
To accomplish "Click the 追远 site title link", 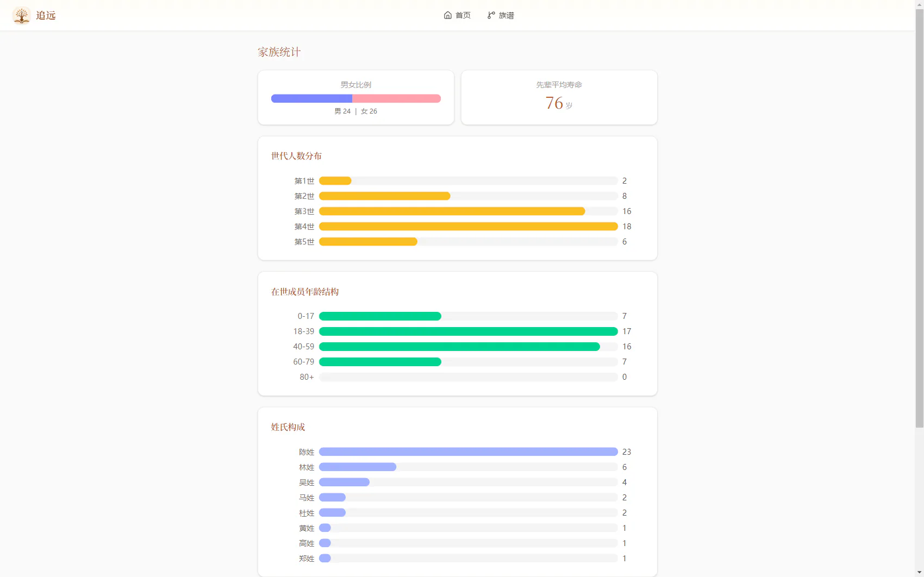I will (46, 15).
